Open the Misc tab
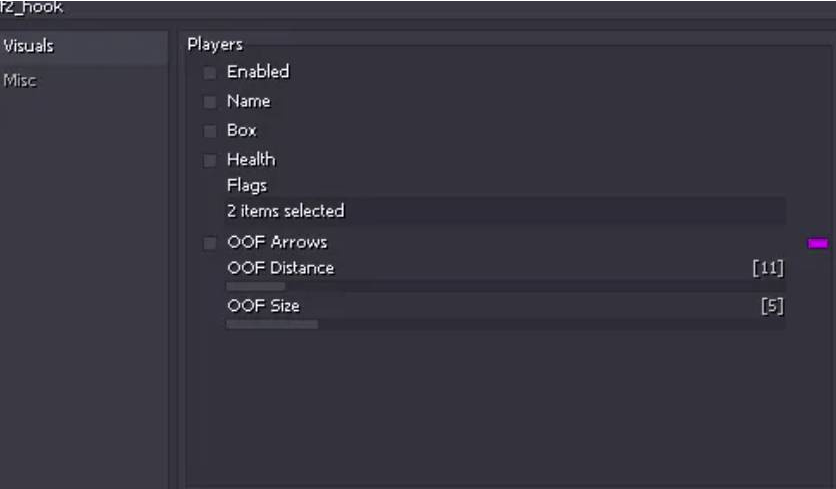Screen dimensions: 836x489 pos(20,80)
